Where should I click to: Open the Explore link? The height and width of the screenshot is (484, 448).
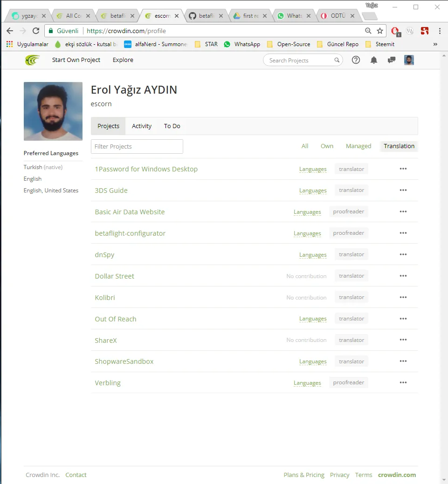(123, 60)
